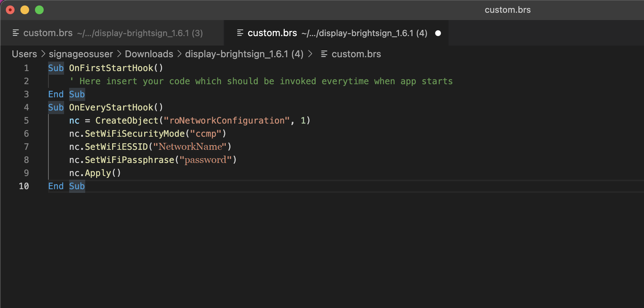The width and height of the screenshot is (644, 308).
Task: Place cursor in the "password" string
Action: [x=205, y=160]
